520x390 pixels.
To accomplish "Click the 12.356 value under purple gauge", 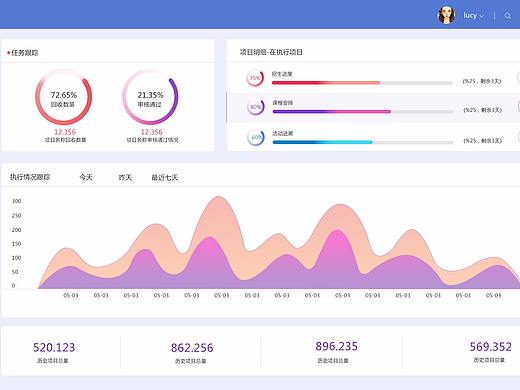I will [x=152, y=132].
